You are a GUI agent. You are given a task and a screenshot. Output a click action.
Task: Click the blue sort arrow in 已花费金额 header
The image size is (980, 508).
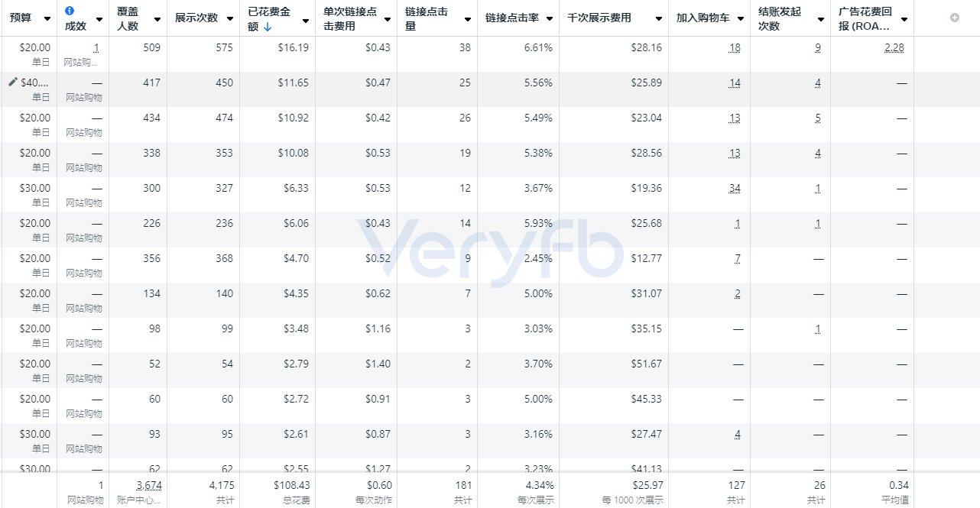(x=268, y=27)
